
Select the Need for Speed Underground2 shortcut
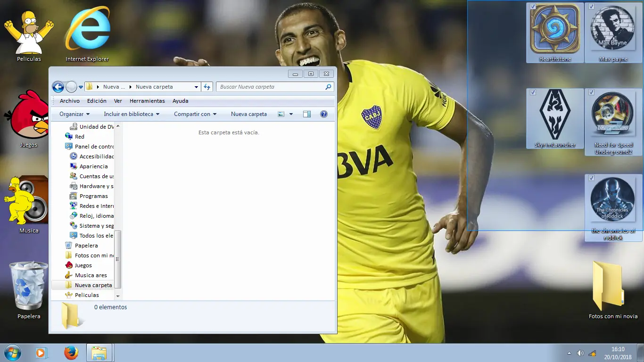[x=613, y=122]
